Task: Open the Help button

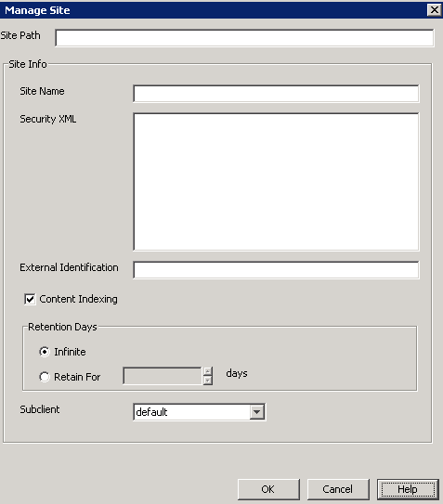Action: (x=408, y=489)
